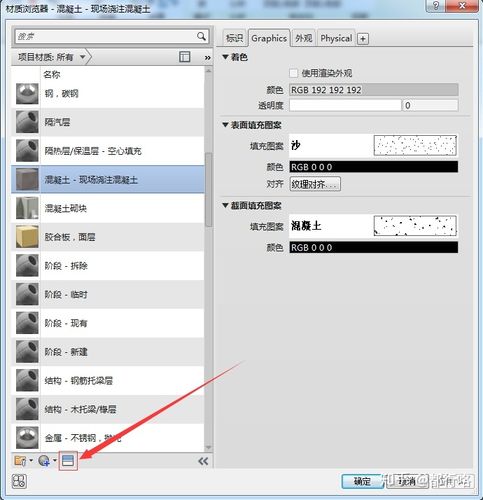The width and height of the screenshot is (483, 500).
Task: Select the 钢，碳钢 material thumbnail
Action: coord(27,94)
